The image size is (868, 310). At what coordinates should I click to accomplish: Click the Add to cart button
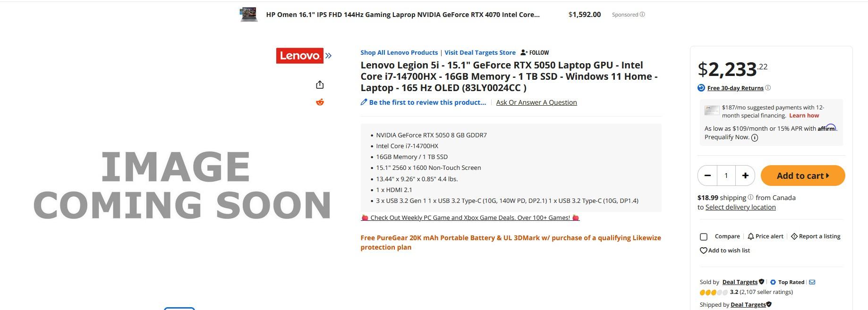click(x=802, y=175)
